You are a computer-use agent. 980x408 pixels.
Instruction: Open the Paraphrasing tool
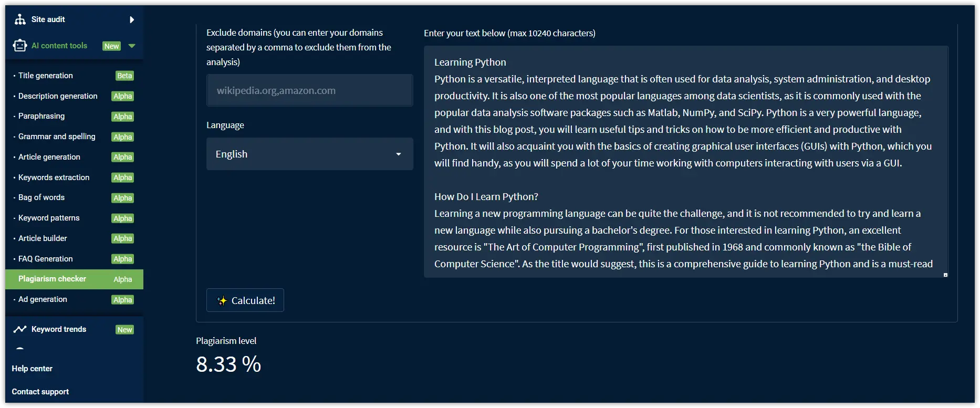click(41, 116)
